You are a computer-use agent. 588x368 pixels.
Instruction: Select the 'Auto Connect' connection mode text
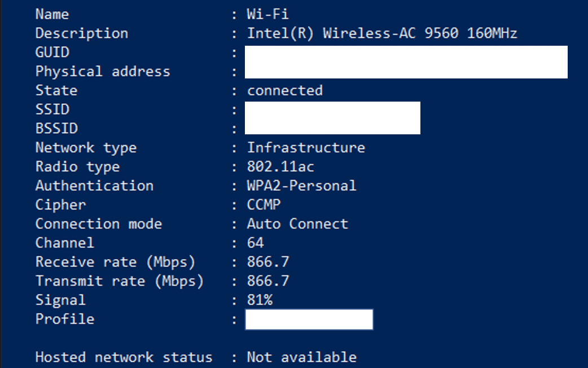coord(297,224)
